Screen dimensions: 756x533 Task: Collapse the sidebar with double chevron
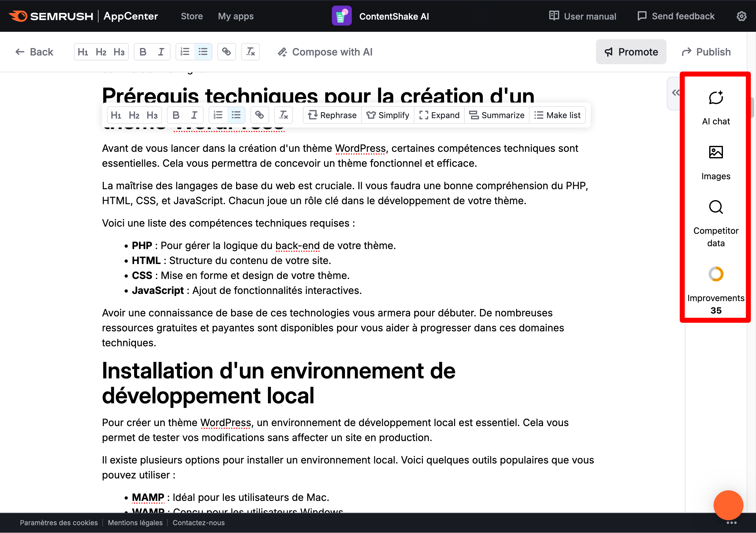click(676, 93)
